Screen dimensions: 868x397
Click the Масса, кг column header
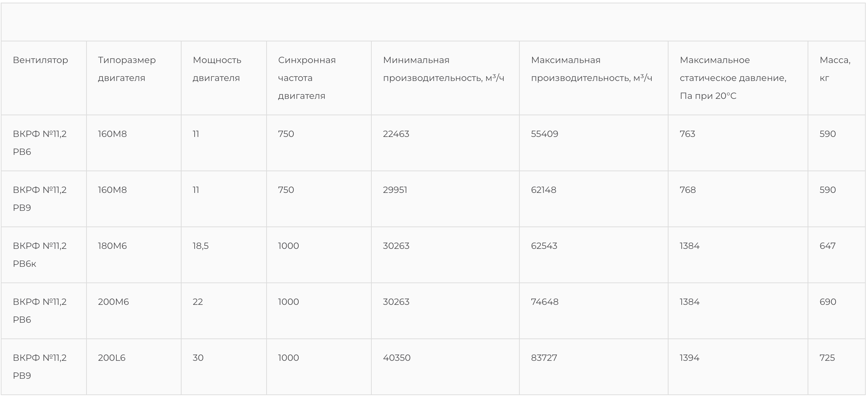[835, 69]
